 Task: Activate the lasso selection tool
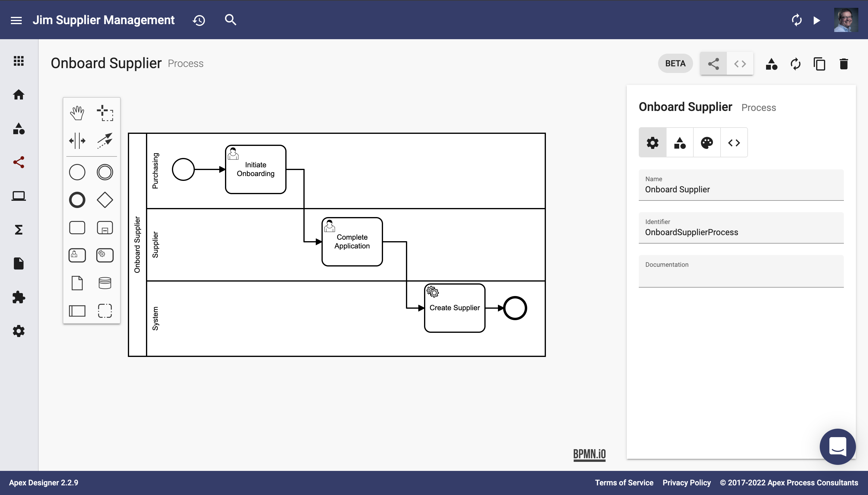point(105,113)
